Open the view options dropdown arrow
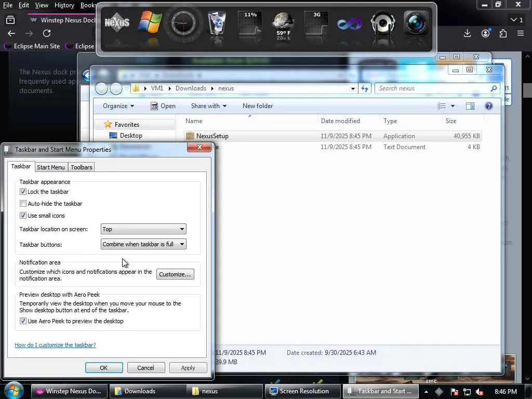The width and height of the screenshot is (532, 399). pyautogui.click(x=453, y=106)
